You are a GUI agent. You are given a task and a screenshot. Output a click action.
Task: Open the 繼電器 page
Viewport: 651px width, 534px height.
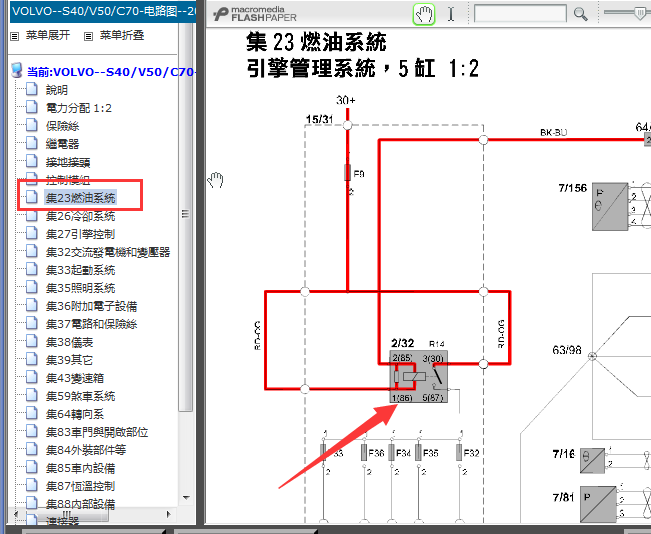[x=62, y=144]
